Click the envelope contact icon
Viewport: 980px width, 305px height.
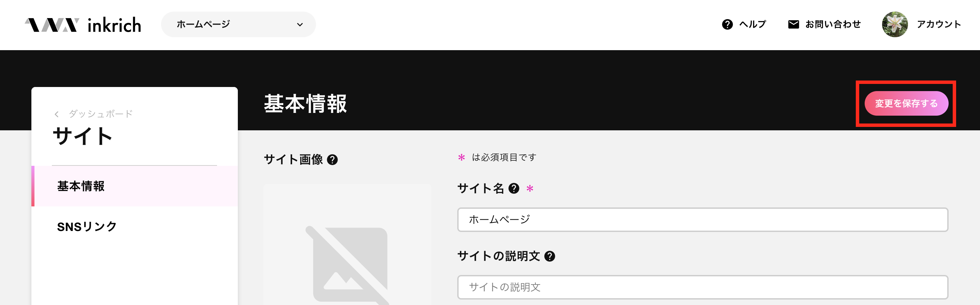point(793,24)
